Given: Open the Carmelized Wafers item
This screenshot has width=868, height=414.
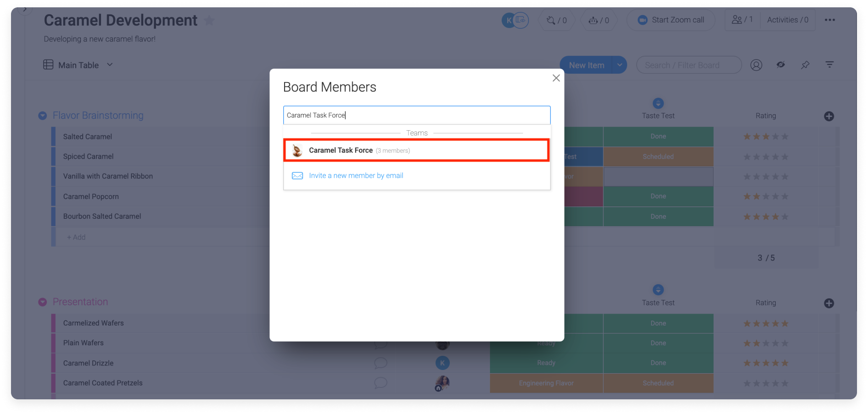Looking at the screenshot, I should pyautogui.click(x=93, y=323).
